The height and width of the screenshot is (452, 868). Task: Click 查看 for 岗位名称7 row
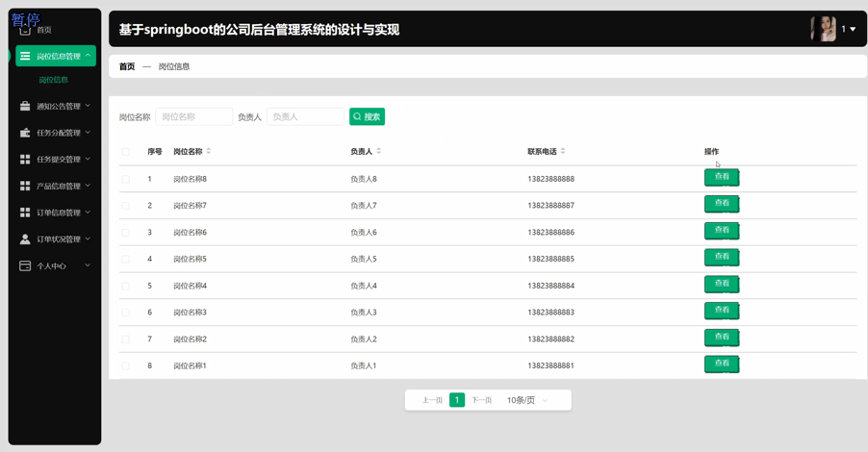(722, 204)
